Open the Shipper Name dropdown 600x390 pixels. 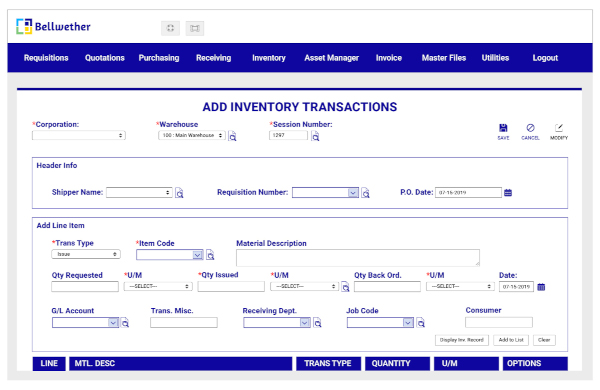pos(139,193)
